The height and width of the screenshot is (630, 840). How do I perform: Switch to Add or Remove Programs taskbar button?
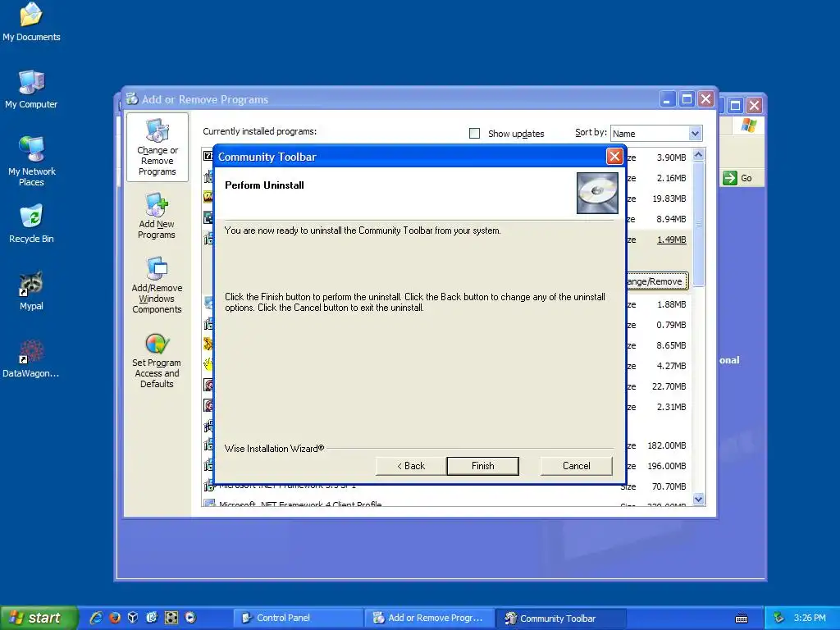(x=428, y=618)
